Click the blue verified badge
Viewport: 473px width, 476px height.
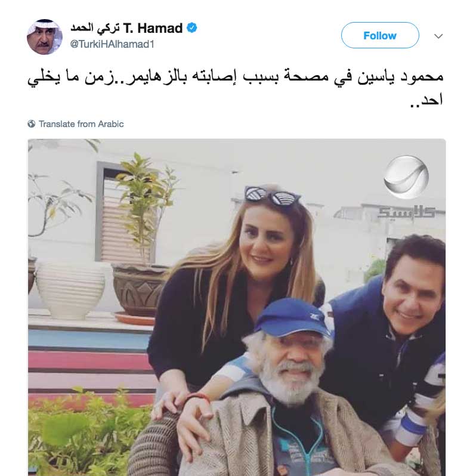pyautogui.click(x=191, y=28)
